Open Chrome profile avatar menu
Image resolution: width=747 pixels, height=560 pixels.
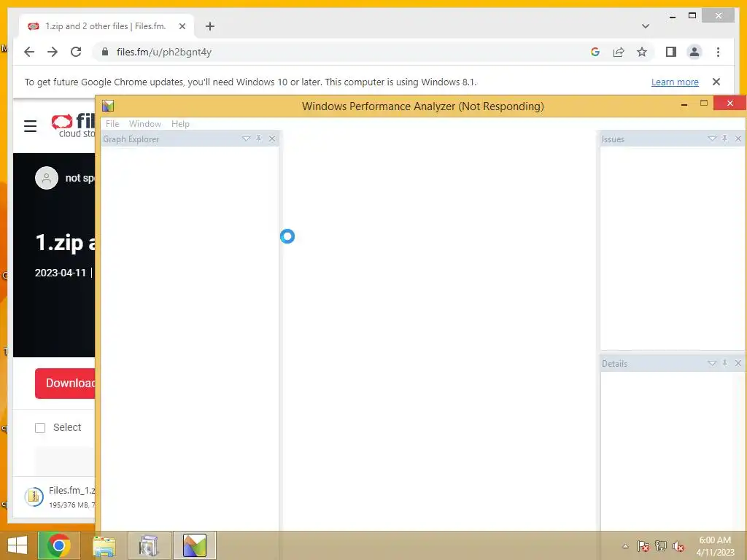[x=694, y=52]
